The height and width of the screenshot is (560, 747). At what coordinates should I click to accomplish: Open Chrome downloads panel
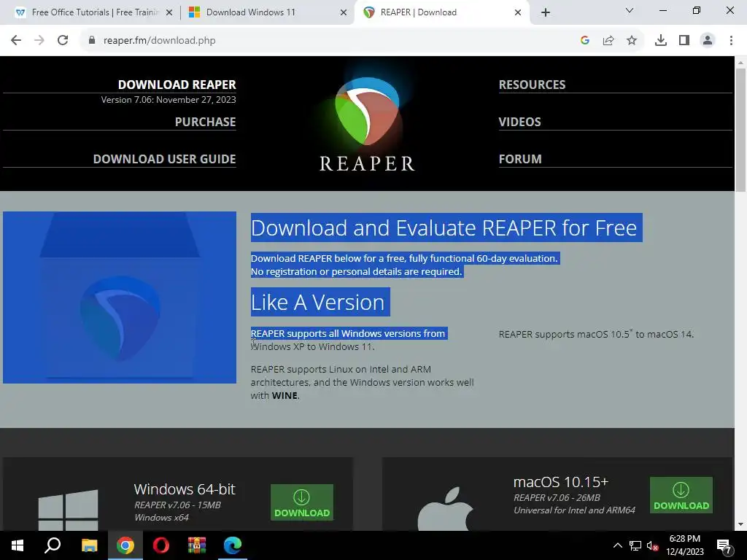pyautogui.click(x=661, y=41)
